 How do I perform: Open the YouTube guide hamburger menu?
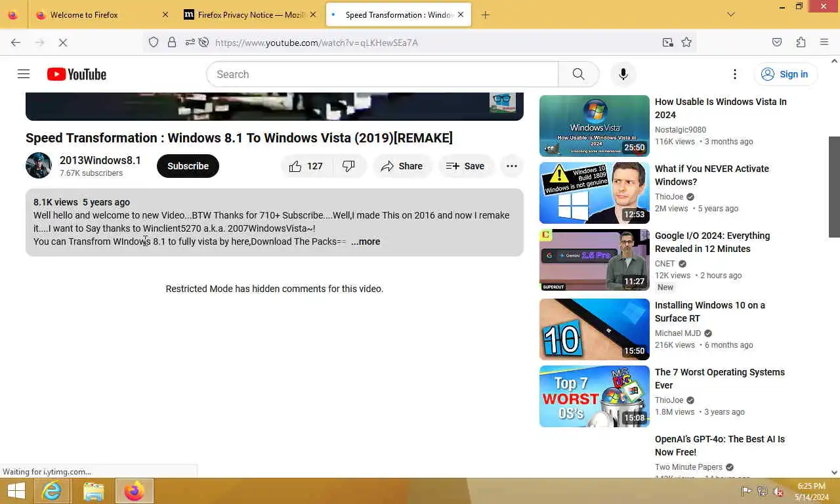(x=24, y=74)
